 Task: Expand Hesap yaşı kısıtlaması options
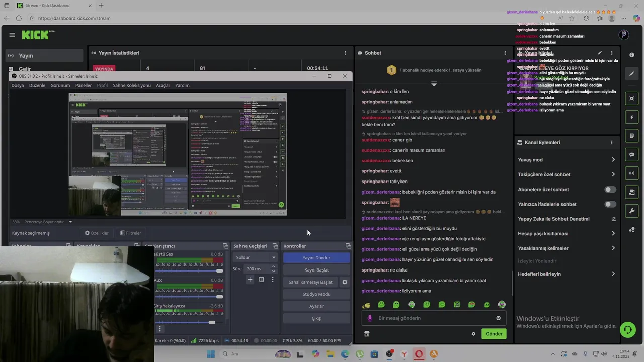(x=613, y=234)
